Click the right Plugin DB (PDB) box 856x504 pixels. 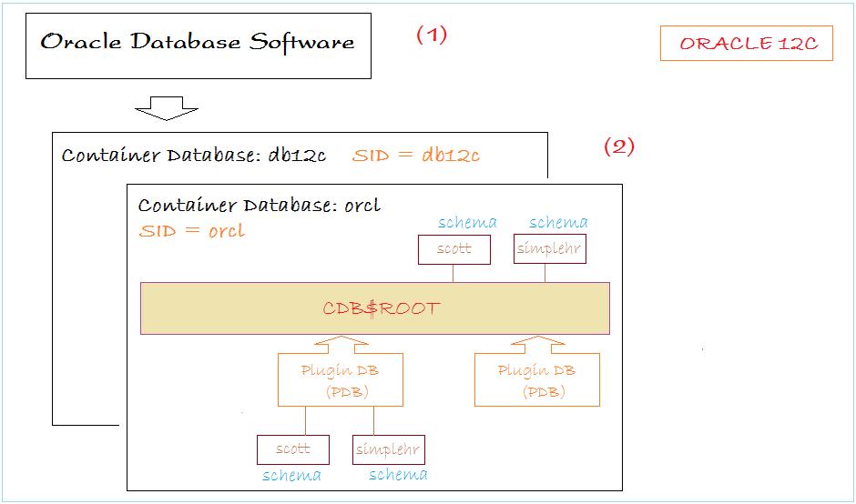(x=537, y=379)
